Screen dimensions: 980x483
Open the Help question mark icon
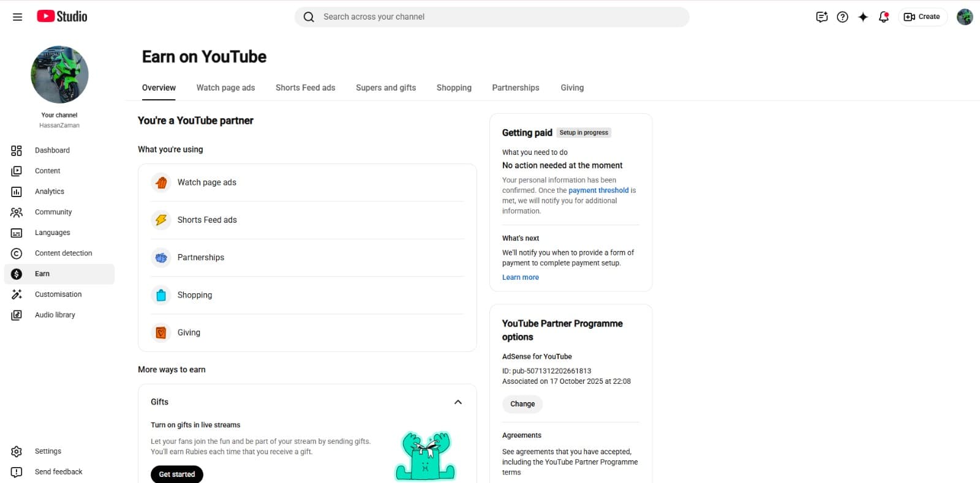tap(843, 17)
